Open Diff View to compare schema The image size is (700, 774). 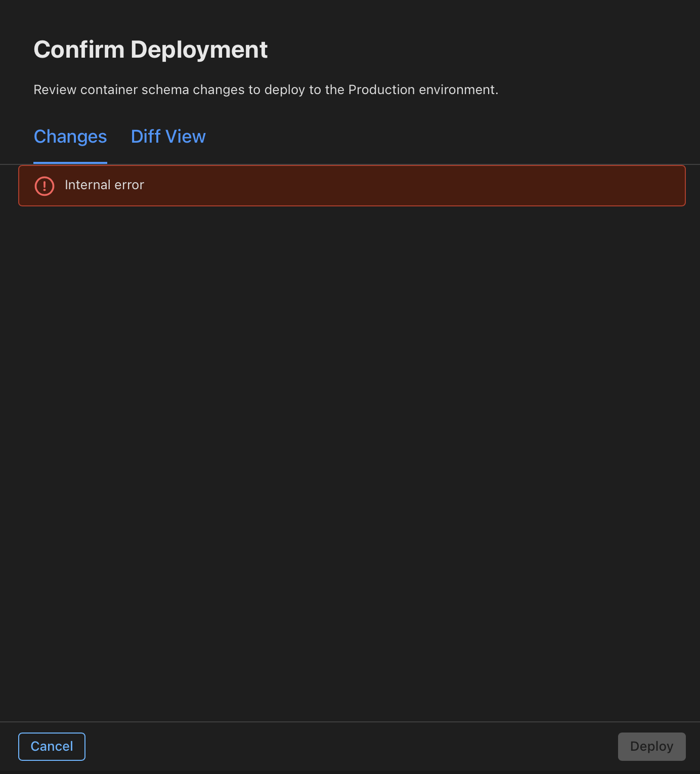tap(168, 137)
